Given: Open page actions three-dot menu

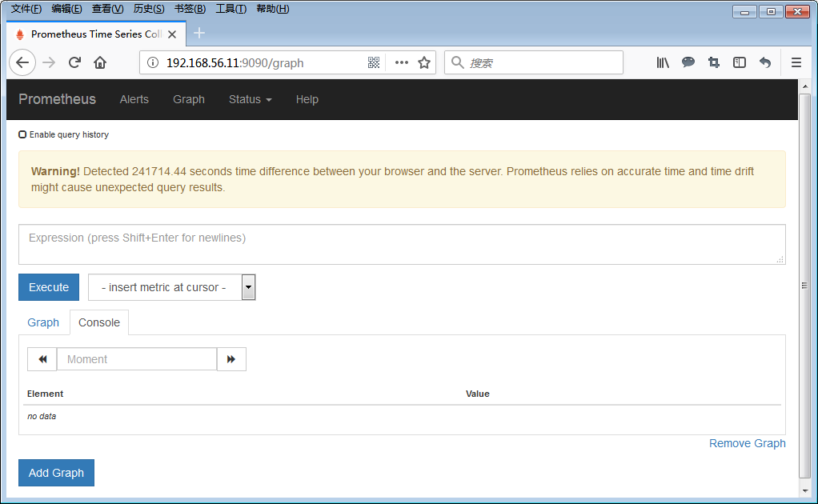Looking at the screenshot, I should point(401,63).
